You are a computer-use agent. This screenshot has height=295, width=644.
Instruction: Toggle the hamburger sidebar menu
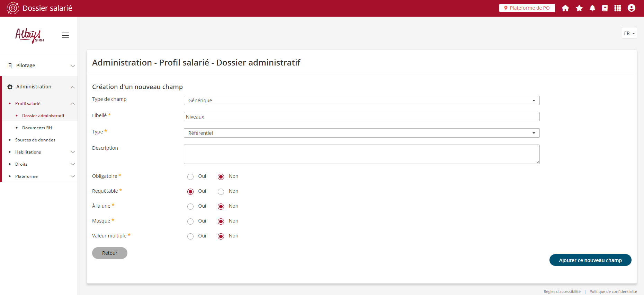[x=65, y=35]
